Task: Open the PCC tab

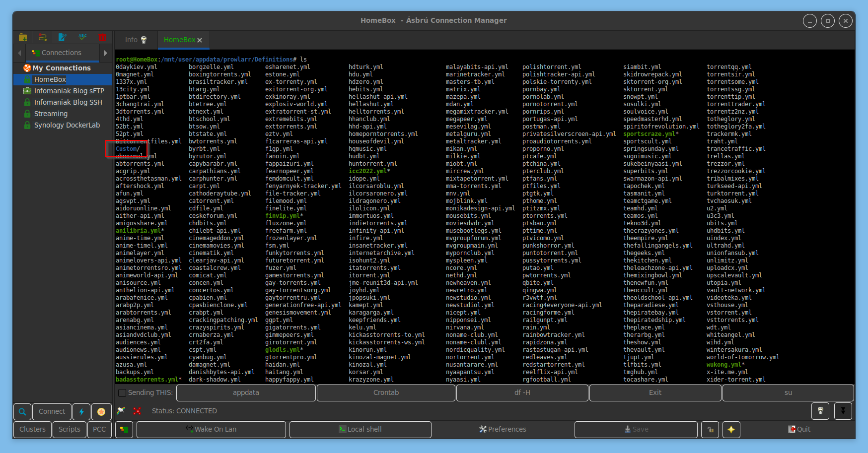Action: pyautogui.click(x=99, y=430)
